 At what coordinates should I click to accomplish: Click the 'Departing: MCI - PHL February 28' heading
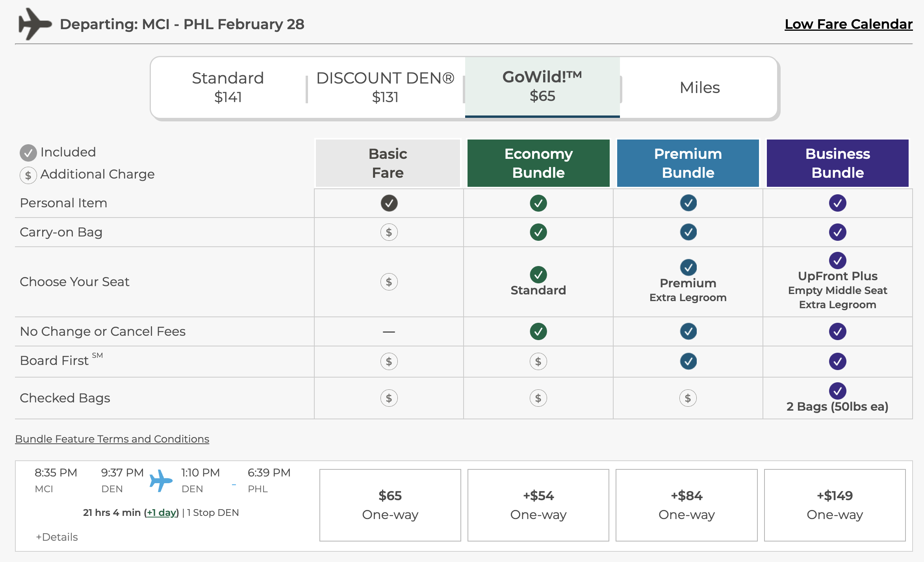tap(182, 24)
